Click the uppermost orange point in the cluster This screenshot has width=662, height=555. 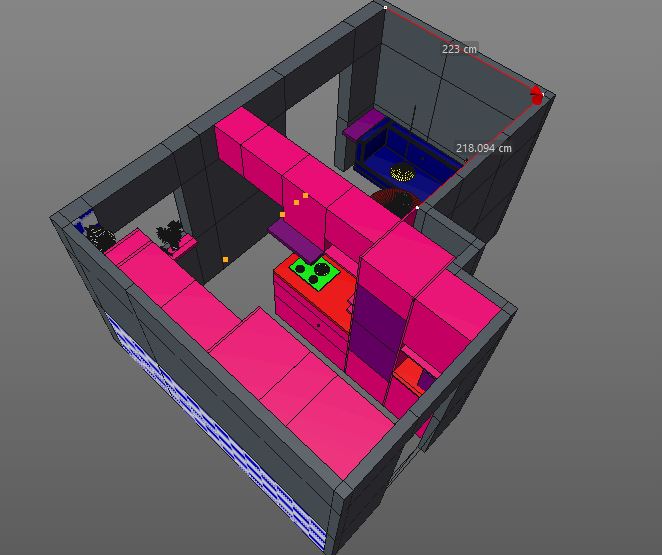point(305,196)
